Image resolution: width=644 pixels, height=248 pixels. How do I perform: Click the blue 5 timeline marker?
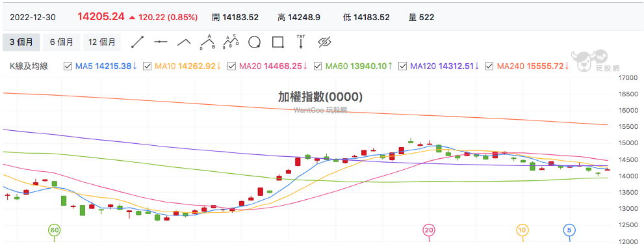[x=569, y=230]
